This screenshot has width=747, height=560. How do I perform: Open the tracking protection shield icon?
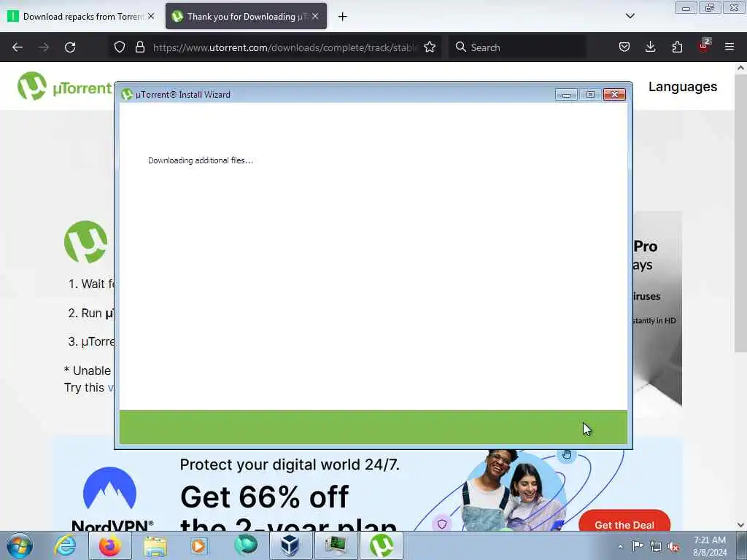120,47
